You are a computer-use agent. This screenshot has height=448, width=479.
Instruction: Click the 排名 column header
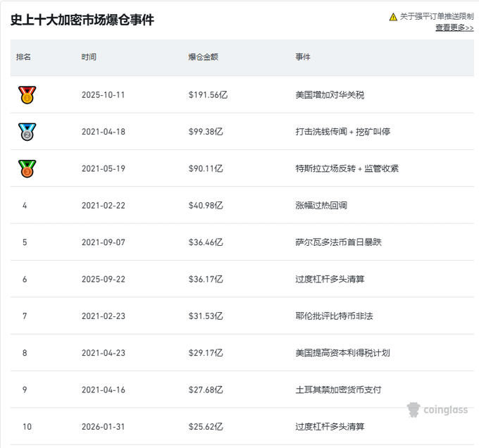(24, 57)
